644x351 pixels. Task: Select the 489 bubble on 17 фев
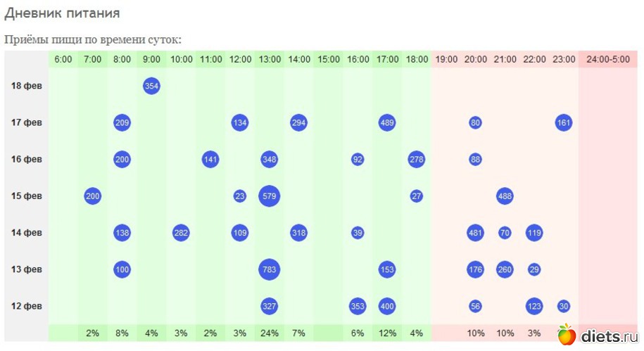click(386, 123)
